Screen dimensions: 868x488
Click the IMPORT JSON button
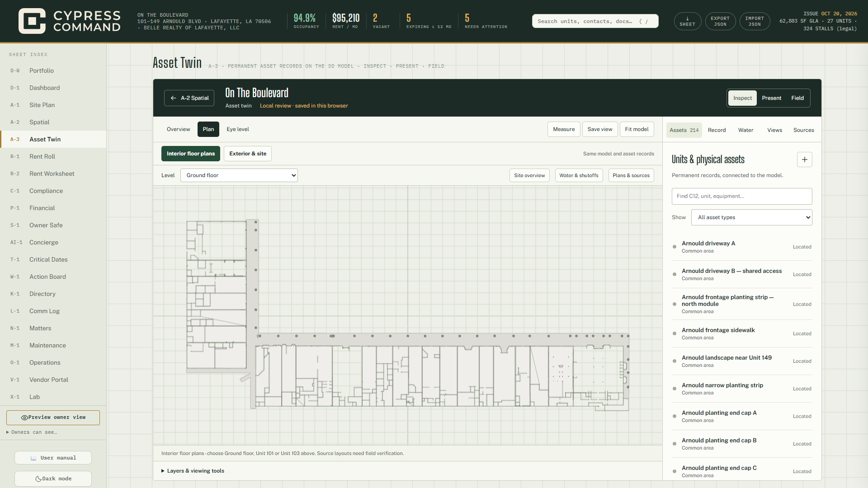coord(754,21)
